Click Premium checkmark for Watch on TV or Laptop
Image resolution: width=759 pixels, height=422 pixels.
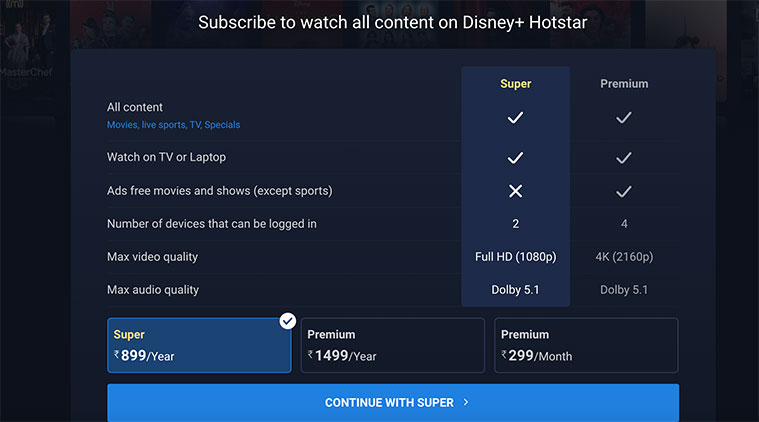click(x=624, y=158)
